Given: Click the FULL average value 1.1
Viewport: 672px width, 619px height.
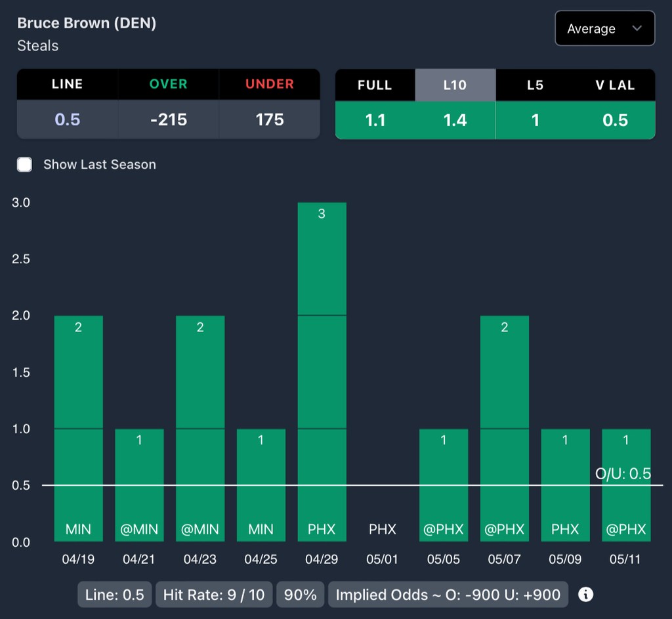Looking at the screenshot, I should (375, 120).
